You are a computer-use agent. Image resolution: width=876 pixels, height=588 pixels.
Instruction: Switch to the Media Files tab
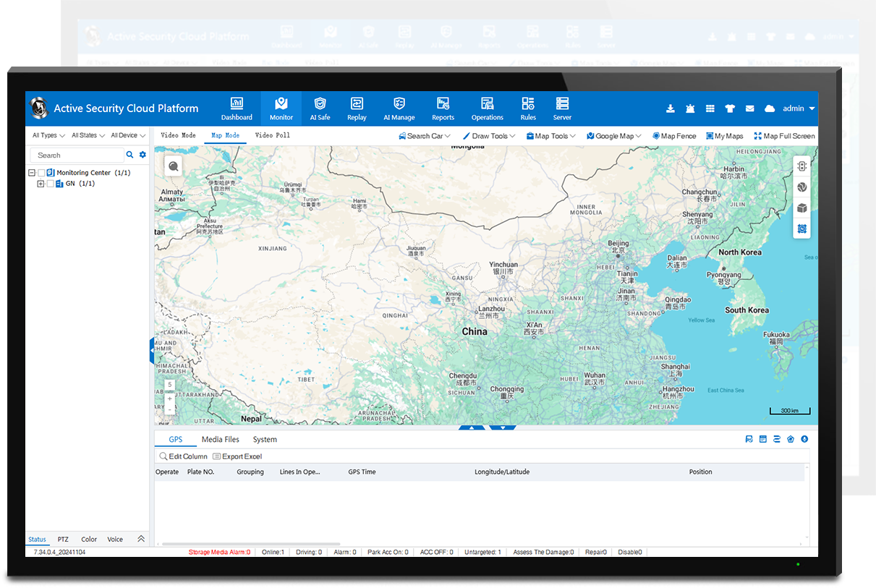pyautogui.click(x=220, y=439)
